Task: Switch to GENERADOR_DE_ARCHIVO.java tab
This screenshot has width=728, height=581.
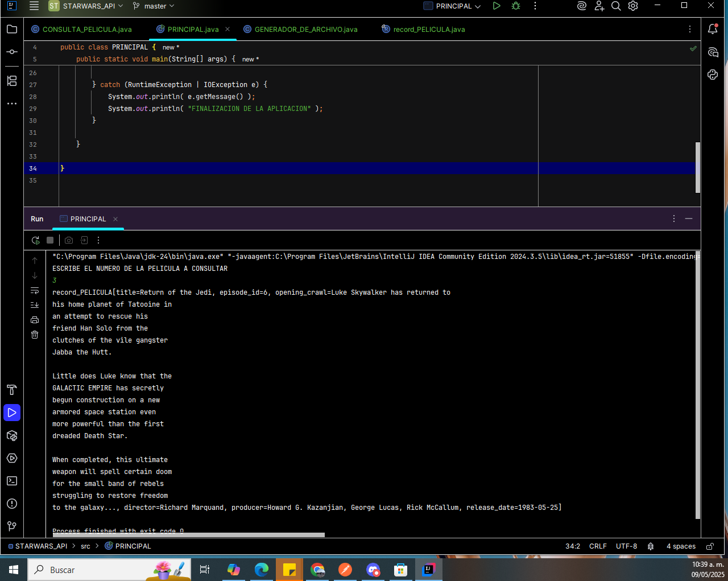Action: (x=300, y=29)
